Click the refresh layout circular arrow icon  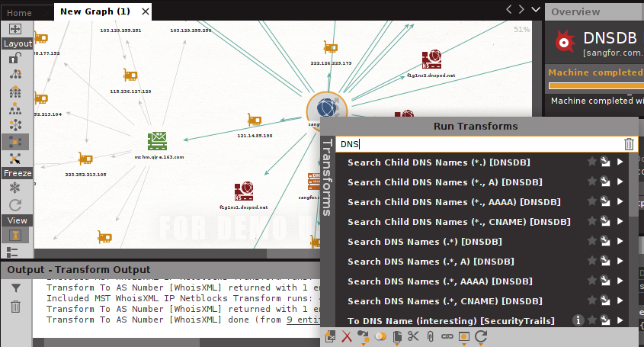pyautogui.click(x=15, y=204)
